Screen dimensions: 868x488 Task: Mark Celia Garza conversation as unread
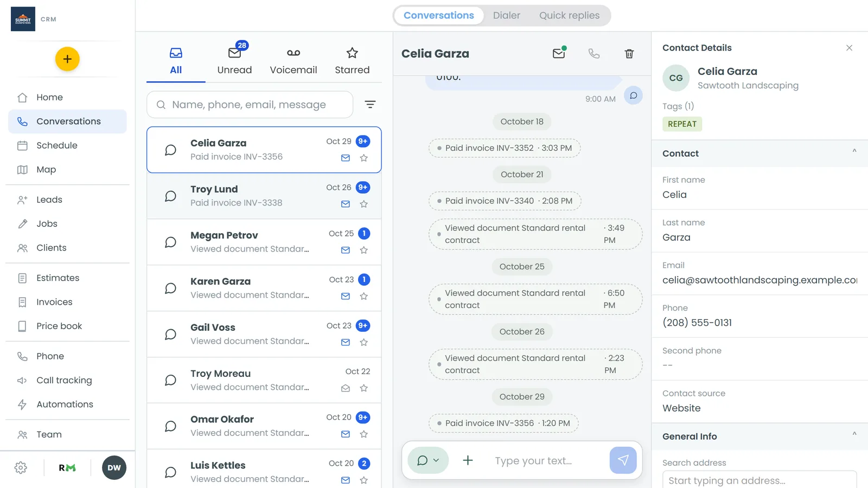[x=559, y=53]
